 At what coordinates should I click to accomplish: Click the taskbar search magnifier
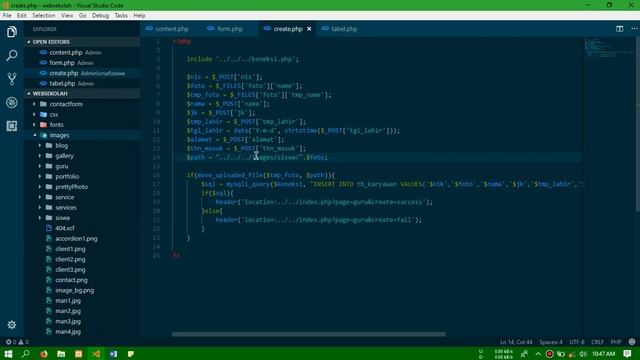pyautogui.click(x=25, y=354)
